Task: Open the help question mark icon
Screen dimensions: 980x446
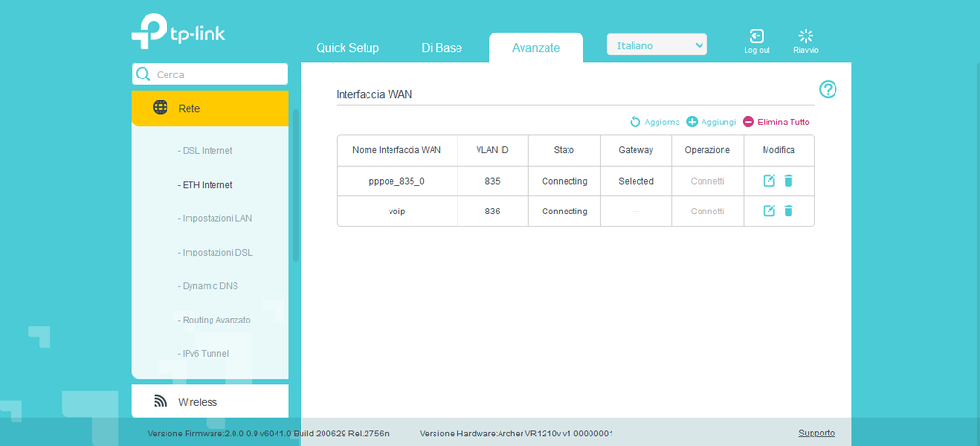Action: pyautogui.click(x=828, y=89)
